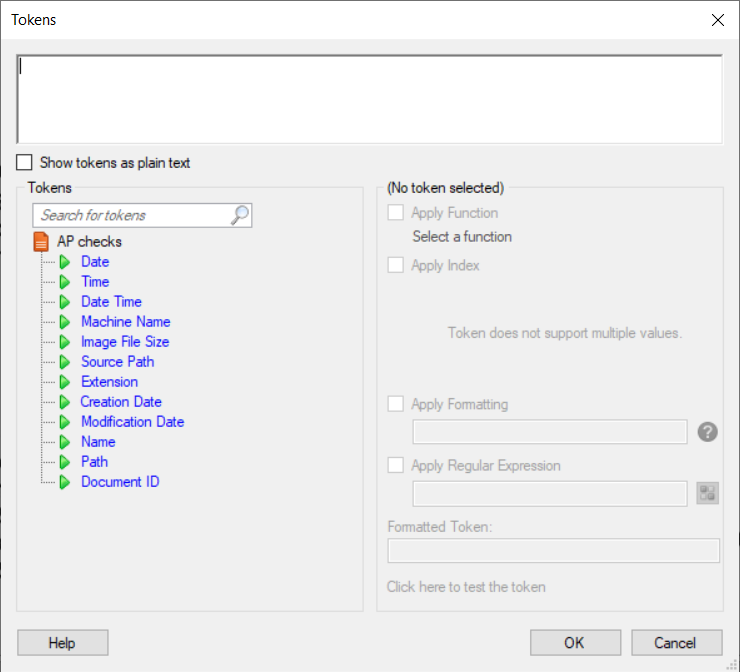Viewport: 740px width, 672px height.
Task: Tick the Apply Function checkbox
Action: pos(395,212)
